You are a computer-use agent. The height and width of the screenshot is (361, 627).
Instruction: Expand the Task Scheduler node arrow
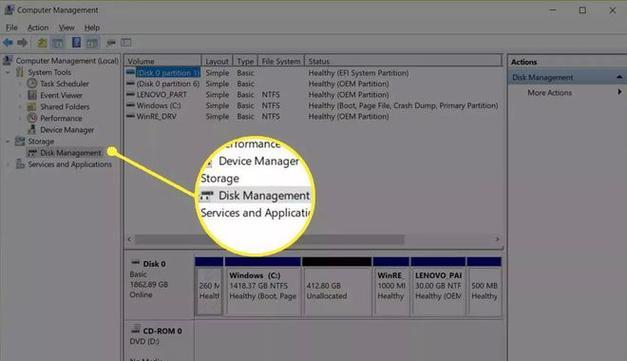pos(20,84)
